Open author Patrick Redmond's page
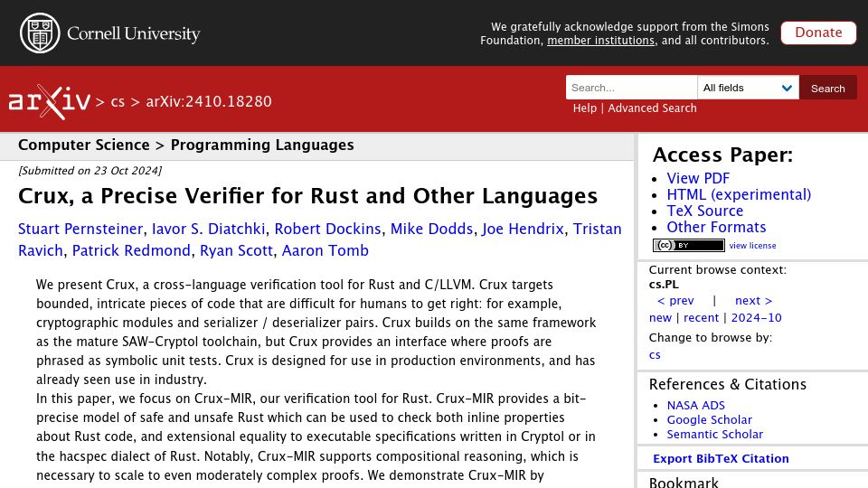The width and height of the screenshot is (868, 488). point(131,250)
